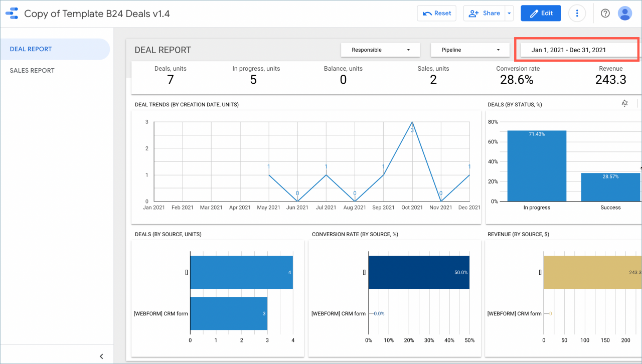Screen dimensions: 642x364
Task: Click the Dec 2021 axis label on the trend chart
Action: 469,208
